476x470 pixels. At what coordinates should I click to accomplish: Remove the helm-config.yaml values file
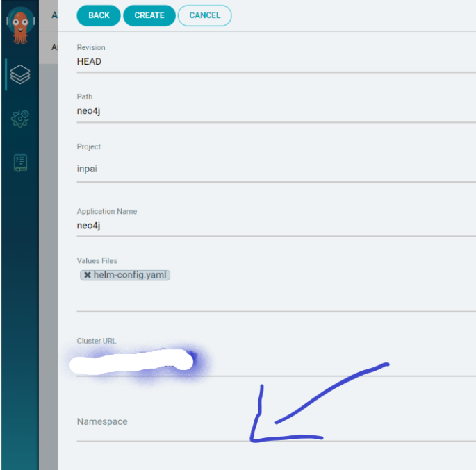click(x=87, y=275)
